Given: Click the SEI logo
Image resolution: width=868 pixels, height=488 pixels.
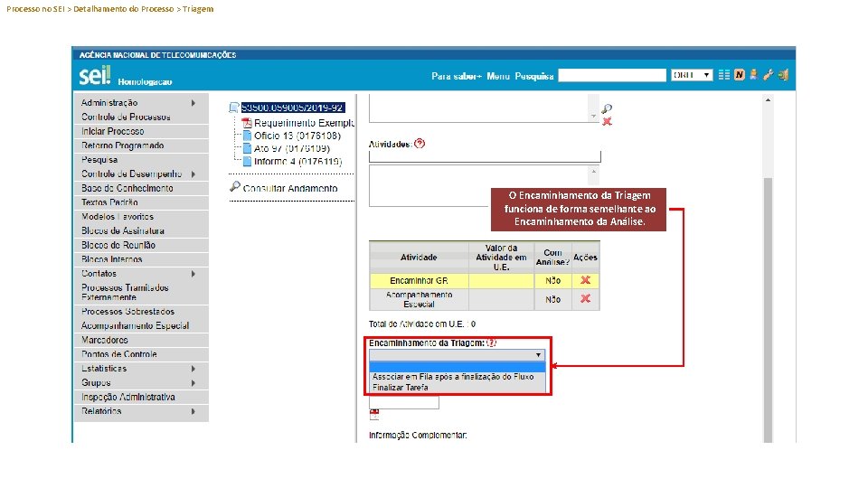Looking at the screenshot, I should pyautogui.click(x=95, y=76).
